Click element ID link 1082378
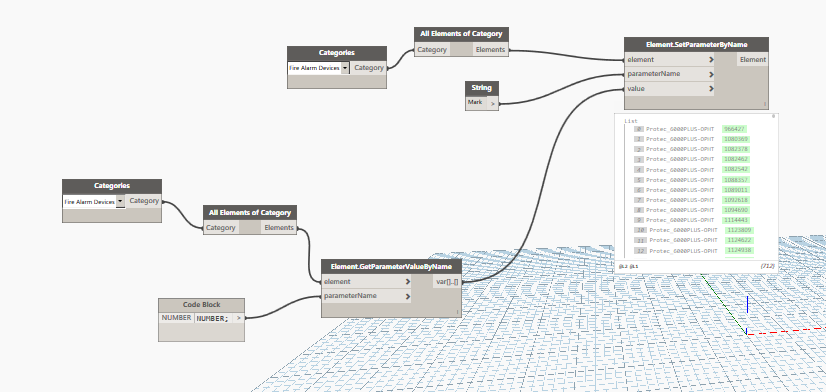 [736, 149]
